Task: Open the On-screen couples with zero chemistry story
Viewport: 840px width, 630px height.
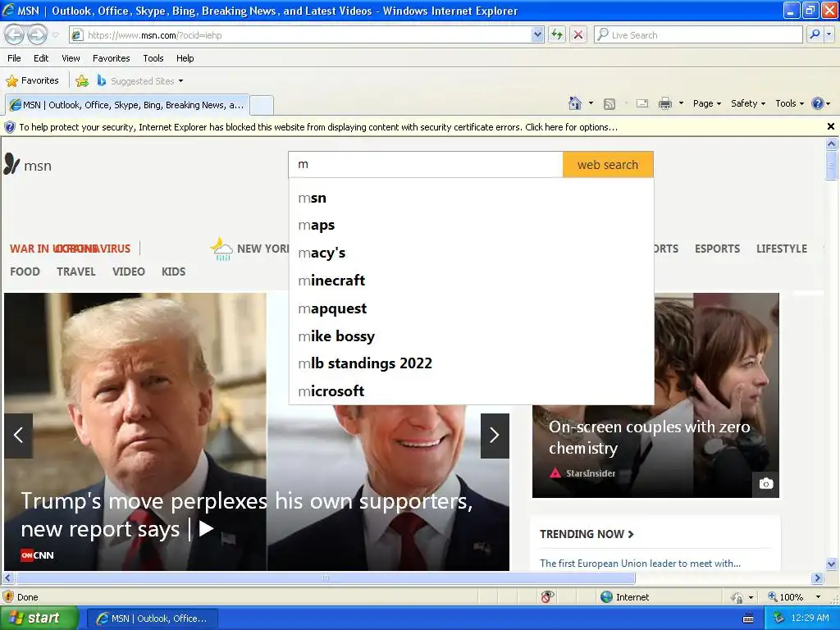Action: (x=649, y=437)
